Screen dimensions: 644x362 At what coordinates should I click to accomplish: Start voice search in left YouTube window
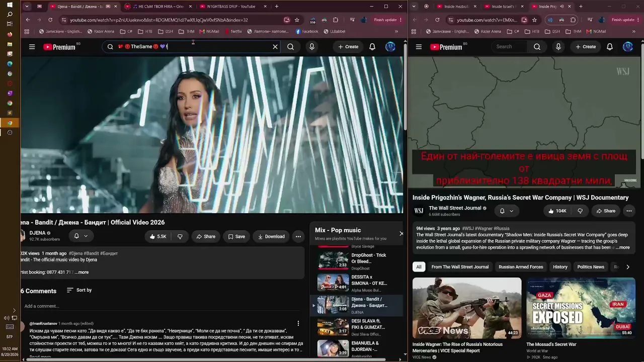[x=312, y=47]
